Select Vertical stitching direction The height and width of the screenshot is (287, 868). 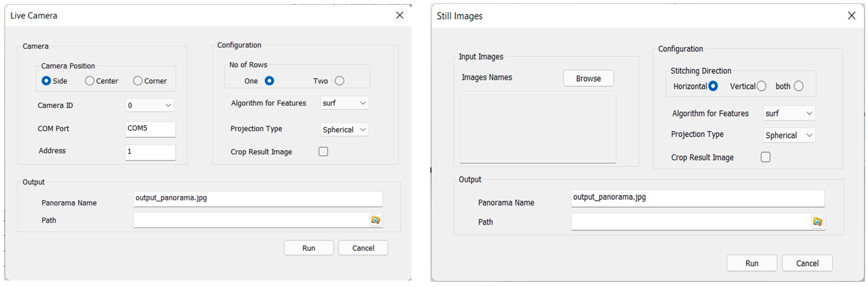coord(761,86)
